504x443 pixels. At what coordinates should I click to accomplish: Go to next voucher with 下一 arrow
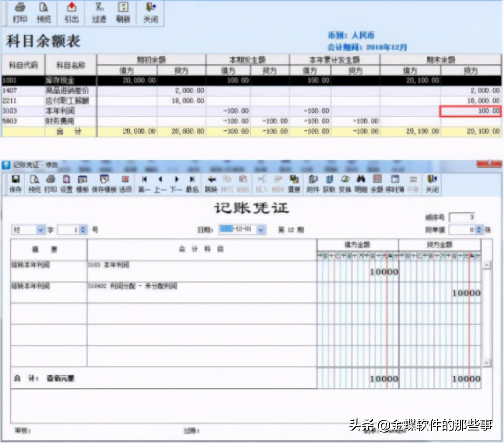pos(176,184)
